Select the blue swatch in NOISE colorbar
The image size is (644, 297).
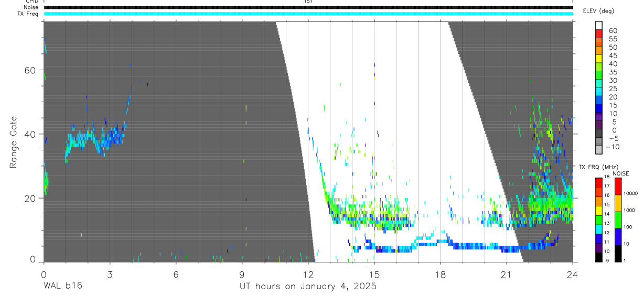618,237
